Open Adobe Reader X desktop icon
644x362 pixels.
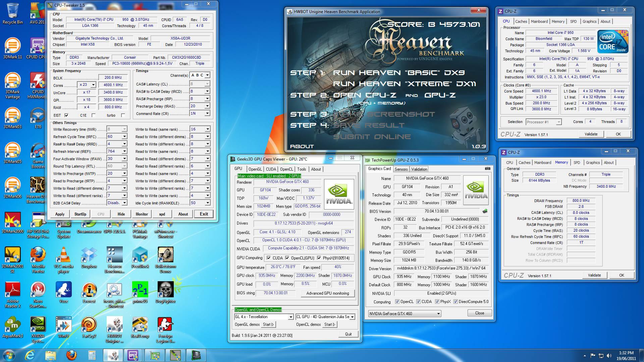pyautogui.click(x=12, y=295)
